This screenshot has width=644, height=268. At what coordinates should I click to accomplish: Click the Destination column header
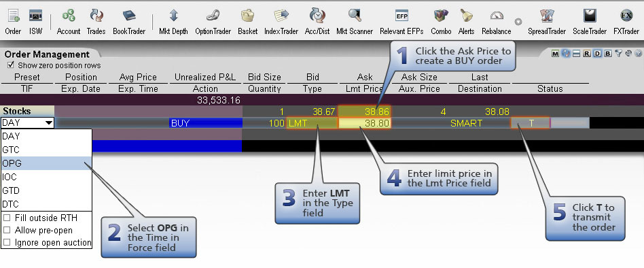(480, 89)
